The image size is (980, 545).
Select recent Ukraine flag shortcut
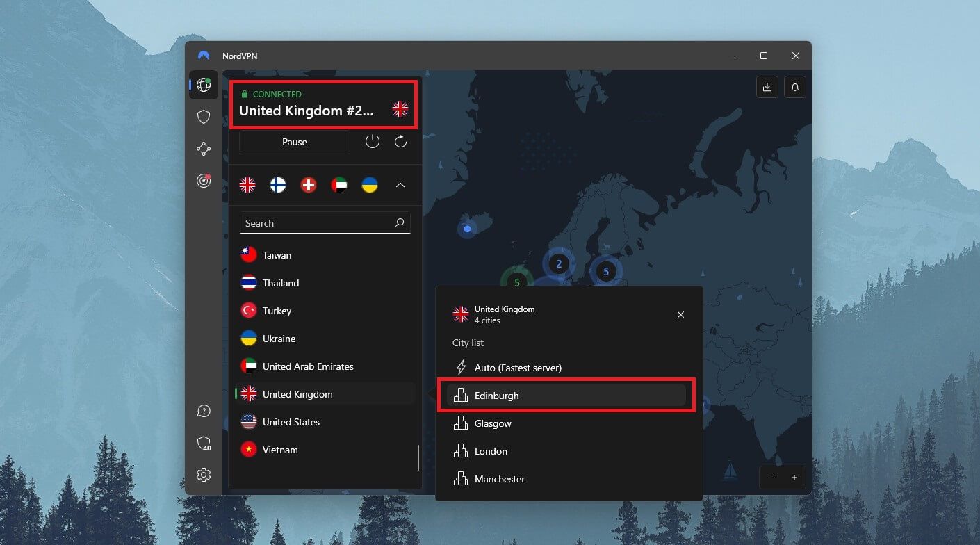point(370,185)
